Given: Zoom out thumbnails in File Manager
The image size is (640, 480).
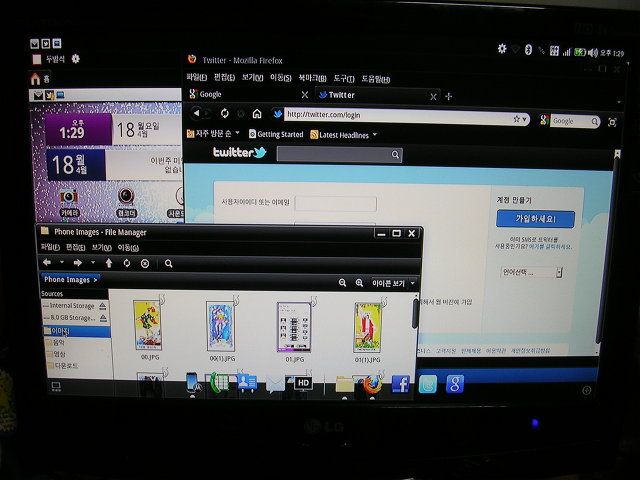Looking at the screenshot, I should coord(342,282).
